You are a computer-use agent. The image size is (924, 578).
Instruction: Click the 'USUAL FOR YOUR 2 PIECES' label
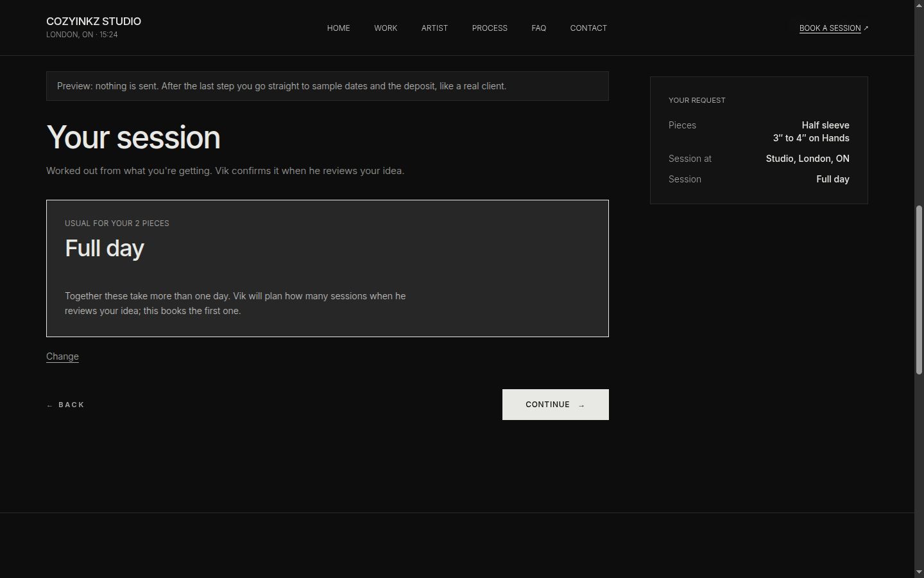[x=117, y=223]
